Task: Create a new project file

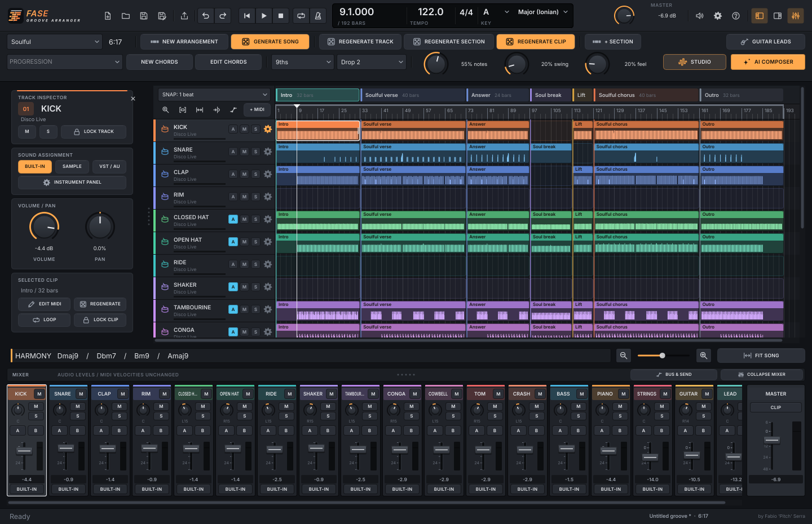Action: 108,16
